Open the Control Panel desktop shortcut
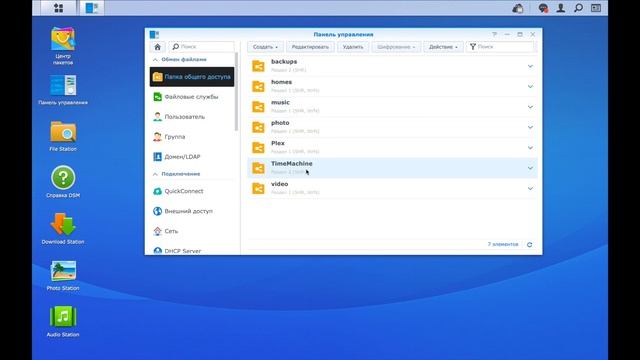This screenshot has height=360, width=640. (x=63, y=90)
